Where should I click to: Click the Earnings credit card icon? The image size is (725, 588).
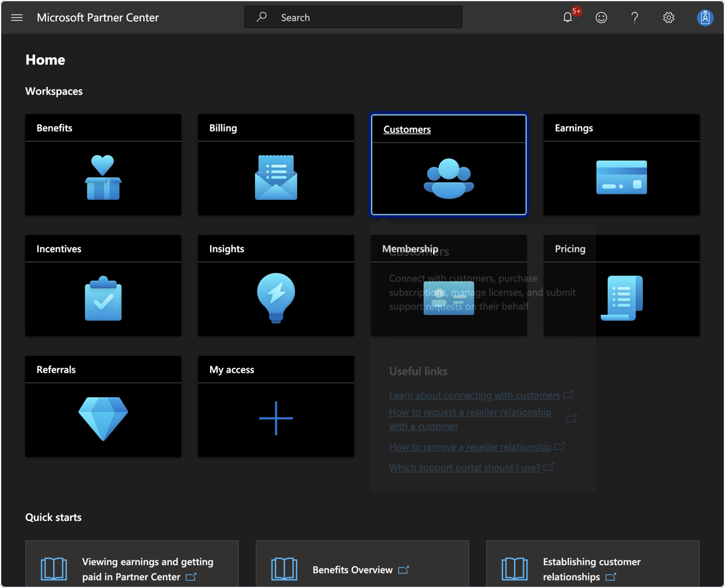point(622,178)
